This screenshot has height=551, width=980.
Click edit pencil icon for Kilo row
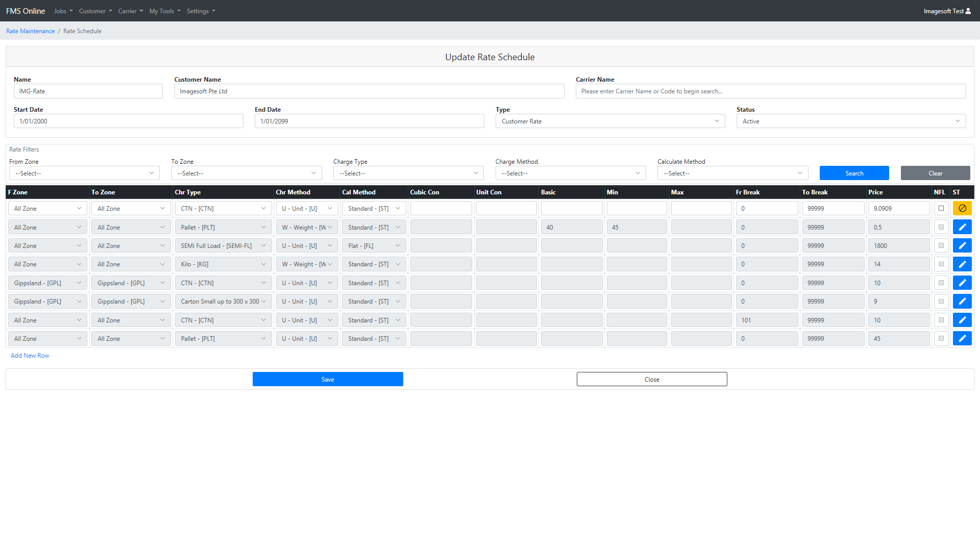(x=962, y=264)
